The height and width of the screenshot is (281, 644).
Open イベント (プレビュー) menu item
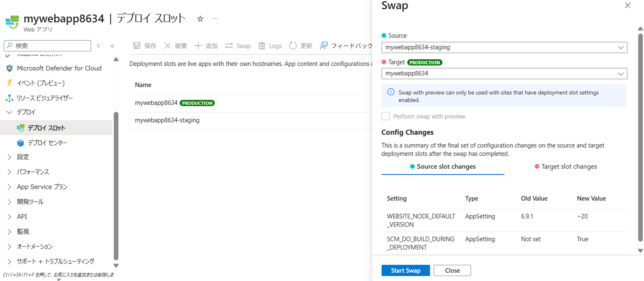tap(41, 83)
